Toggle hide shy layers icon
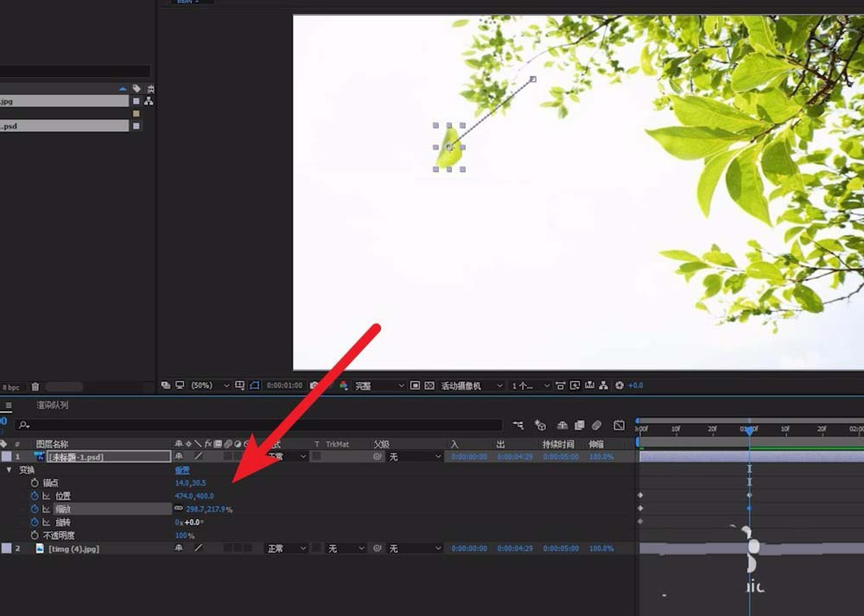 (562, 425)
